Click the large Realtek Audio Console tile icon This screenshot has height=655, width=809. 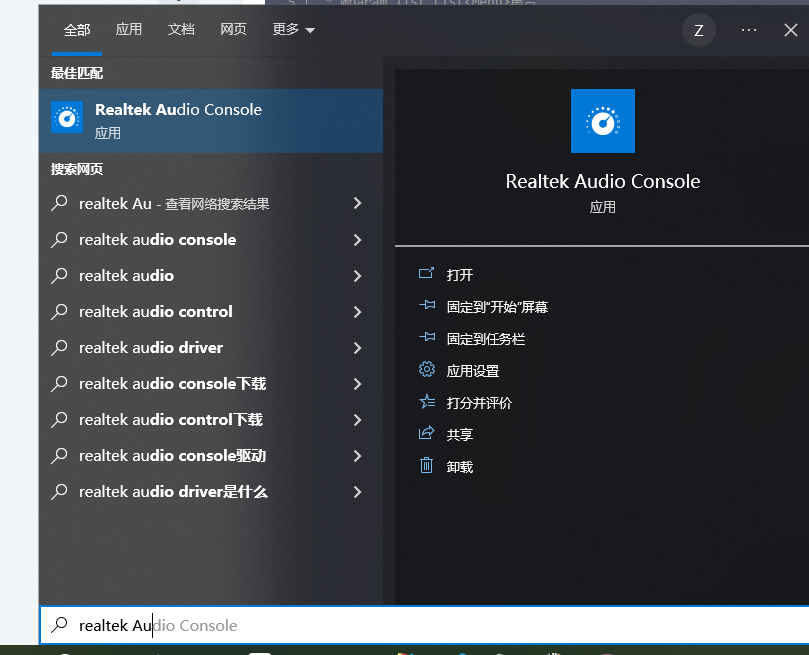(603, 121)
